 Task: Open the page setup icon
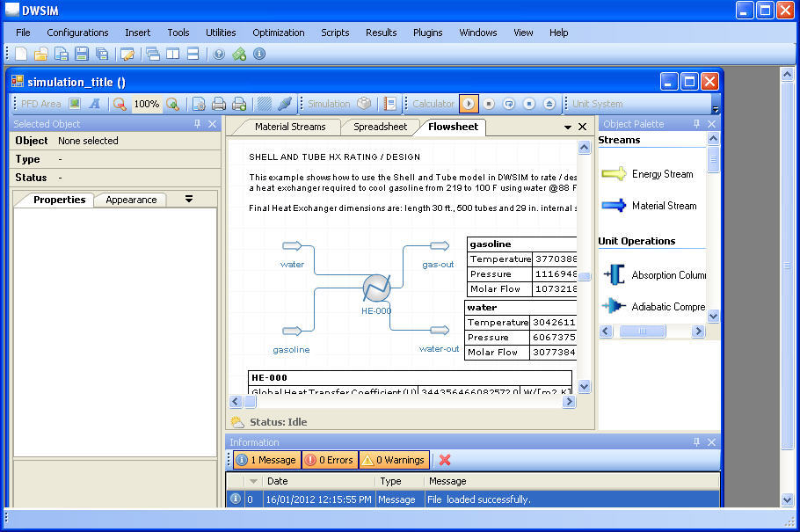(199, 104)
